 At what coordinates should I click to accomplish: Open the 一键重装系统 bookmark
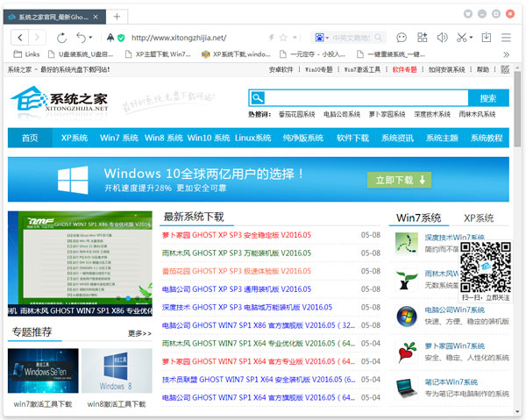[391, 54]
